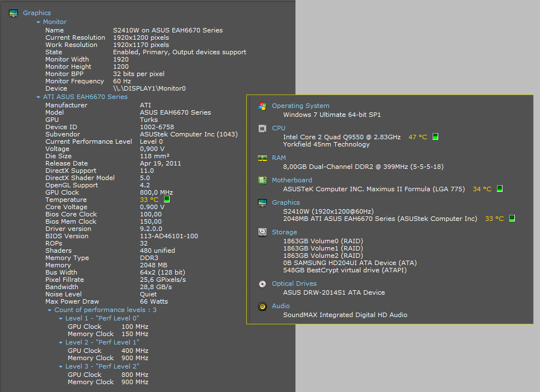Collapse Level 3 "Perf Level 2"

(x=60, y=366)
